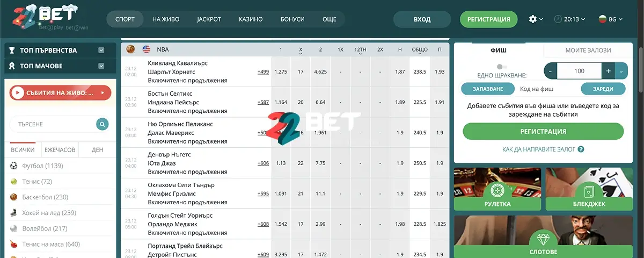
Task: Click the basketball icon in NBA header
Action: pyautogui.click(x=130, y=49)
